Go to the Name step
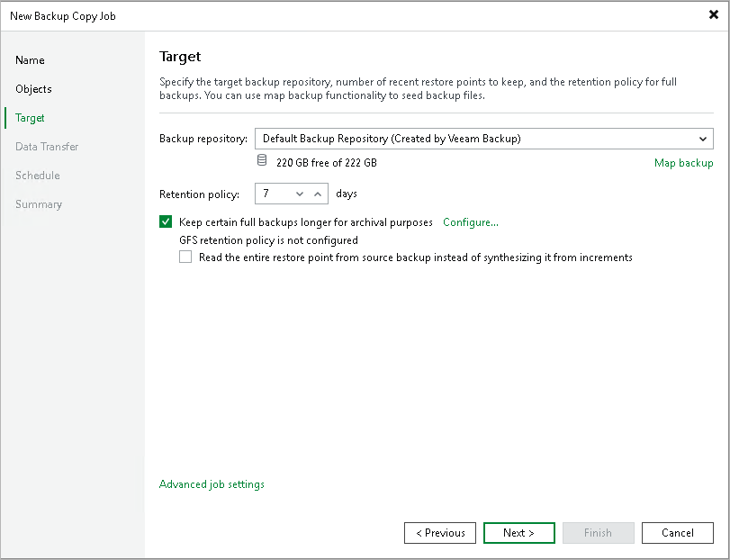This screenshot has width=730, height=560. click(x=30, y=60)
